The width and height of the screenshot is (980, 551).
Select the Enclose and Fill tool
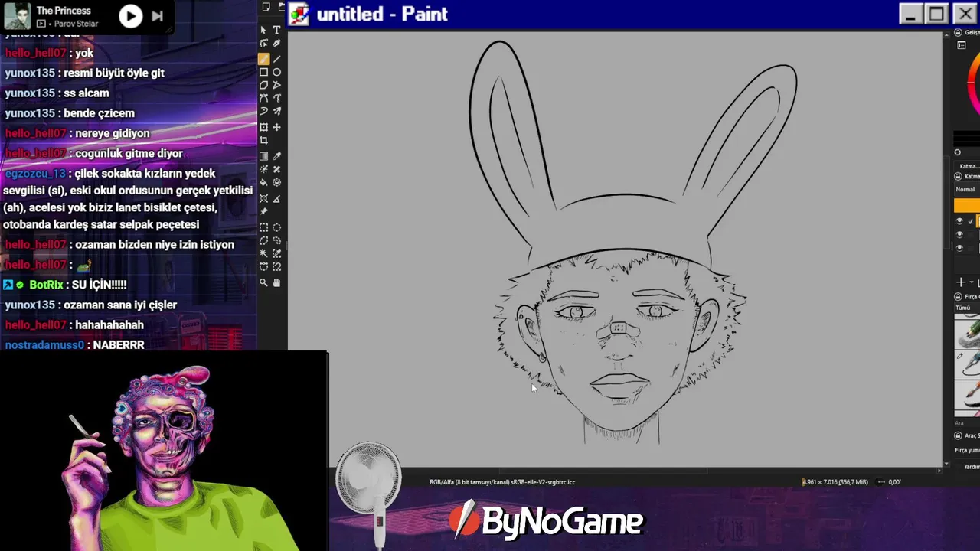click(x=276, y=183)
